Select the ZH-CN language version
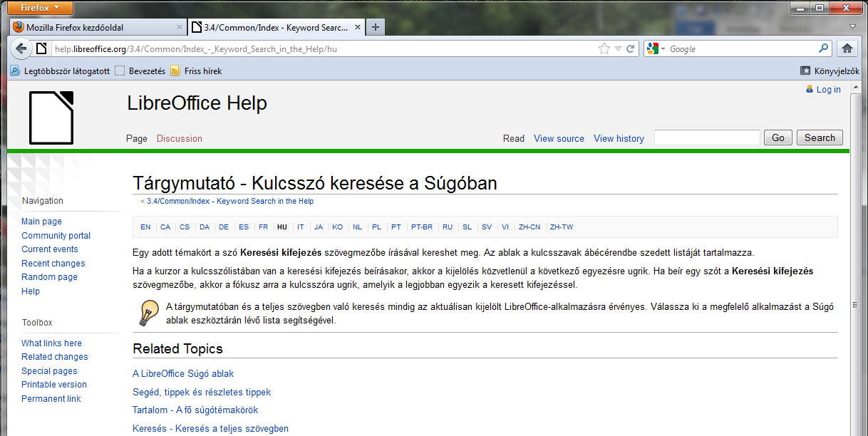Image resolution: width=868 pixels, height=436 pixels. 529,227
